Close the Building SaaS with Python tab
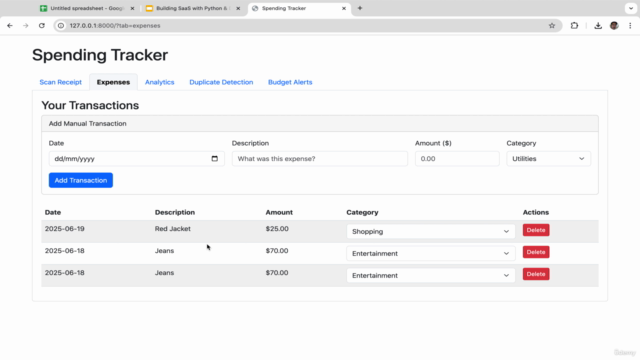Screen dimensions: 640x360 [x=238, y=8]
